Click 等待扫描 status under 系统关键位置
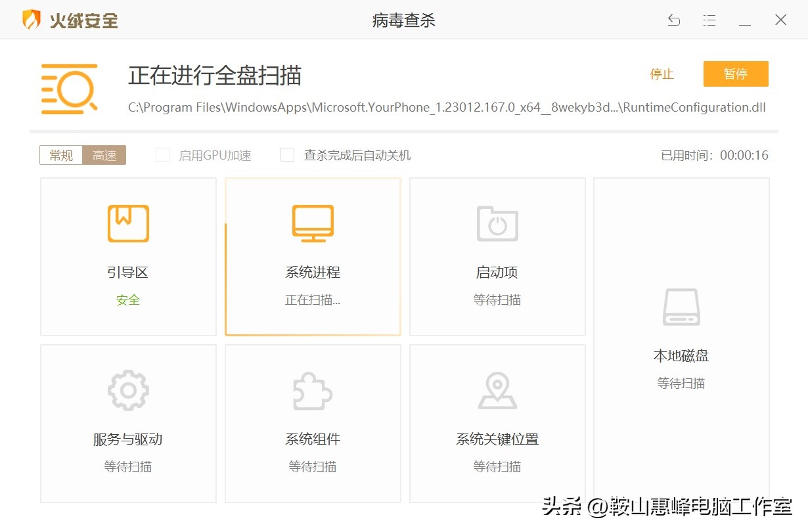 coord(497,467)
